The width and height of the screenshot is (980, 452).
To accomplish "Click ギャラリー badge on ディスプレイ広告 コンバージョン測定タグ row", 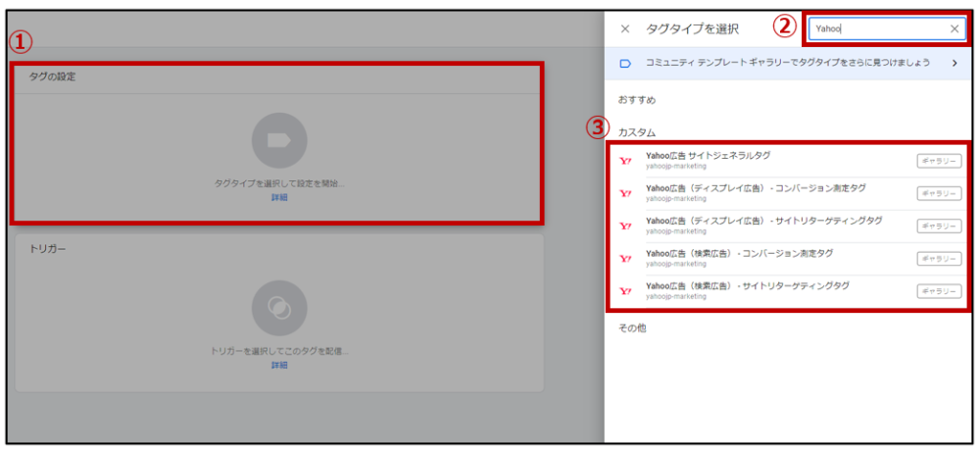I will pos(940,194).
